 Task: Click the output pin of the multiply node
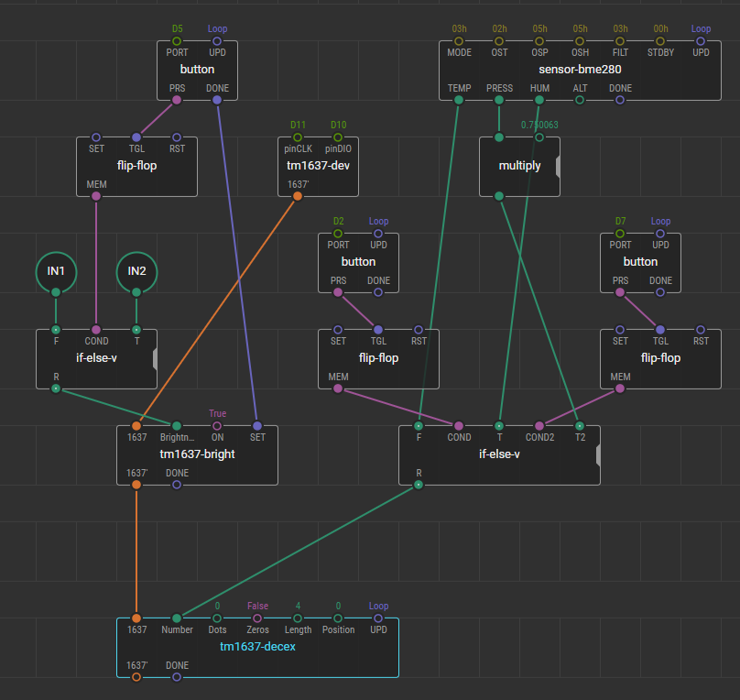click(499, 196)
